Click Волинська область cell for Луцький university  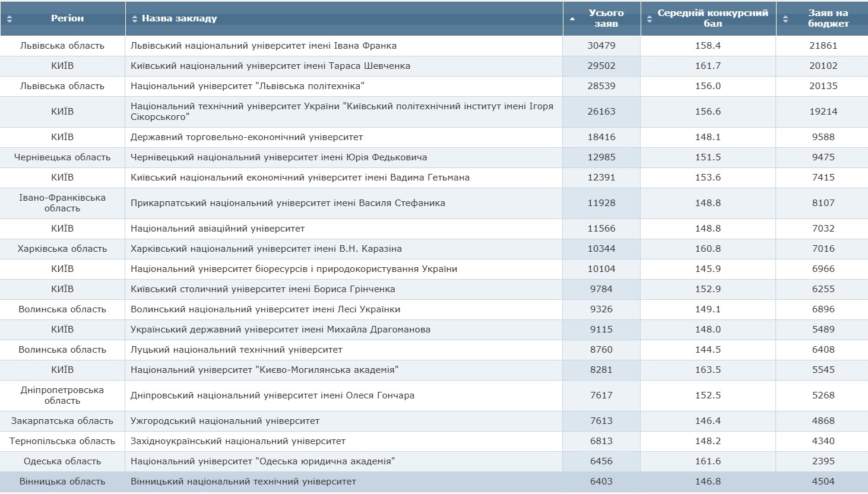tap(62, 350)
